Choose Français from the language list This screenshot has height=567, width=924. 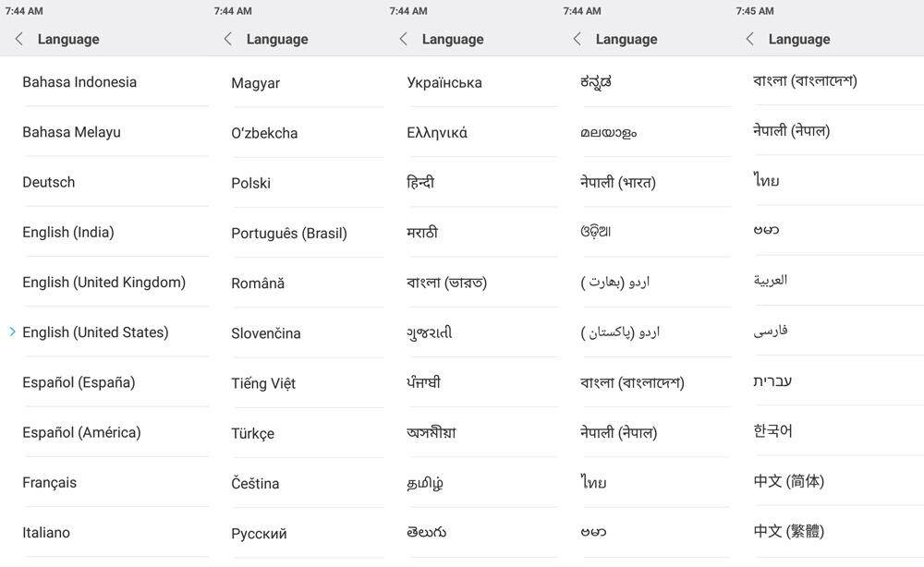pos(50,482)
